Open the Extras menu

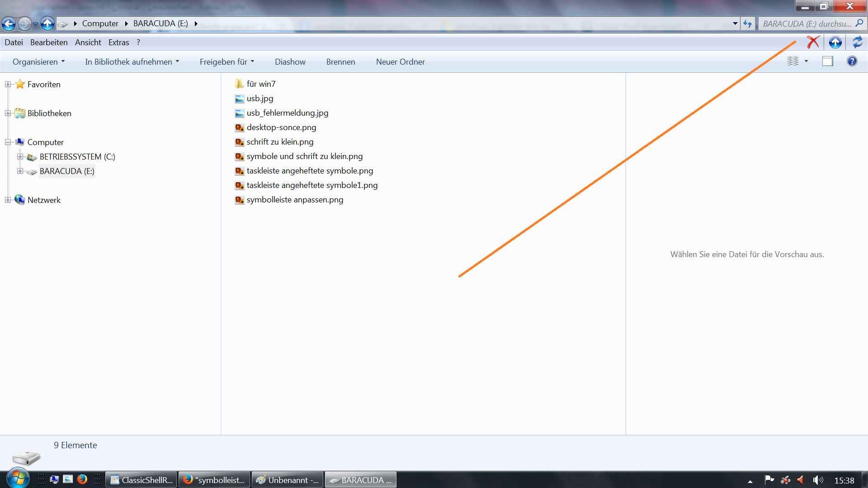tap(118, 42)
